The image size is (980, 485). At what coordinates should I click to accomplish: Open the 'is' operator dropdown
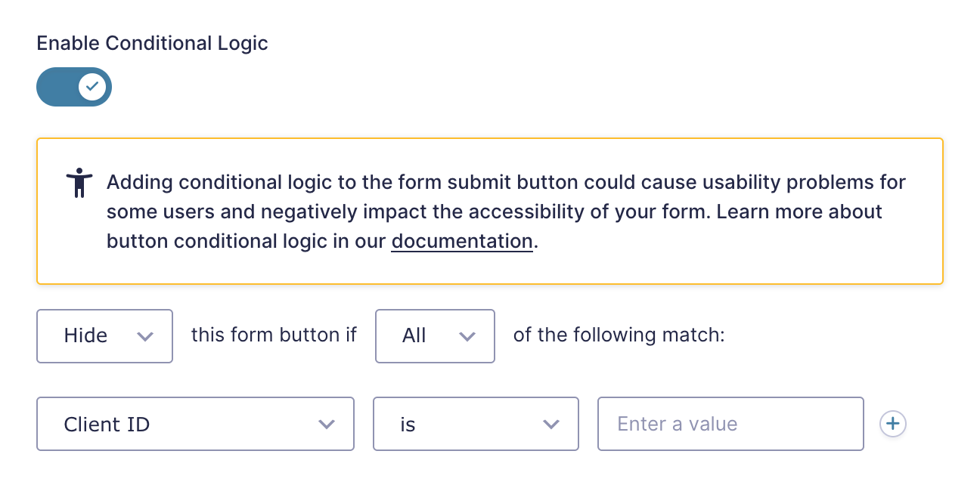click(x=476, y=424)
